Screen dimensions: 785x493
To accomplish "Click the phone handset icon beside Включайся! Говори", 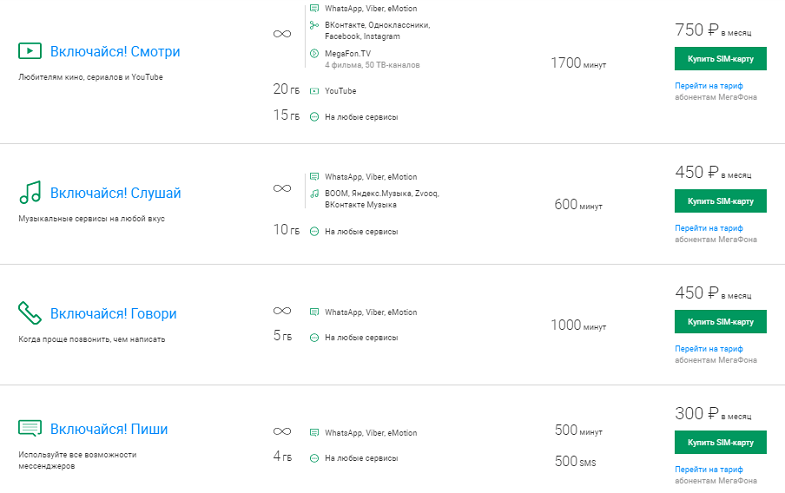I will click(x=30, y=313).
